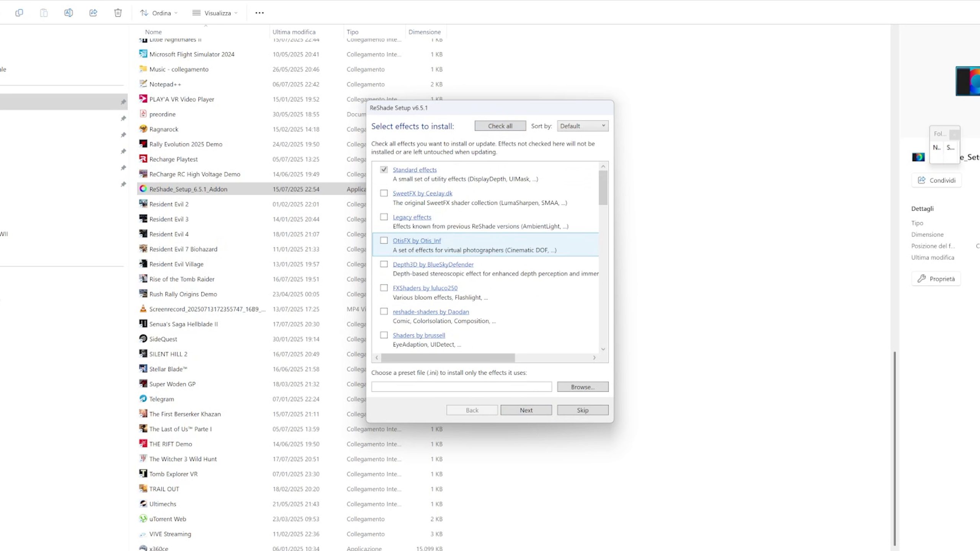Click the effects list horizontal scrollbar
Viewport: 980px width, 551px height.
coord(448,357)
